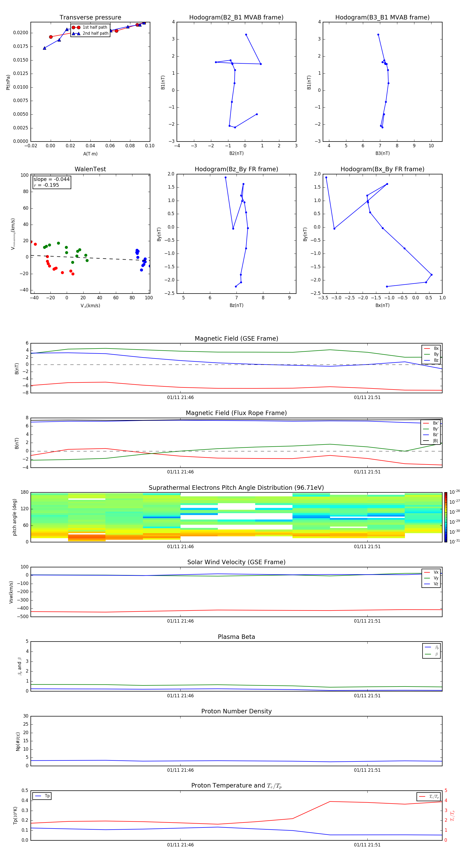Click the 'B3(nT)' x-axis label
Screen dimensions: 473x868
coord(382,153)
